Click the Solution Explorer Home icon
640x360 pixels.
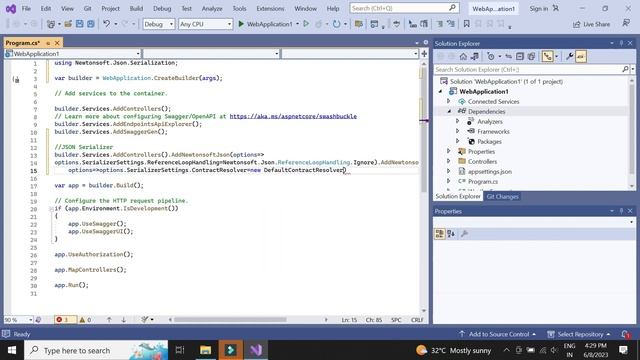coord(463,57)
